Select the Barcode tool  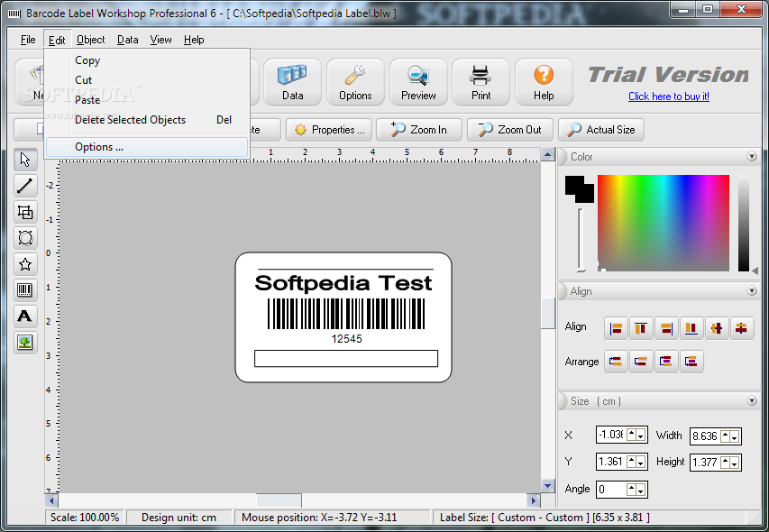[x=25, y=290]
